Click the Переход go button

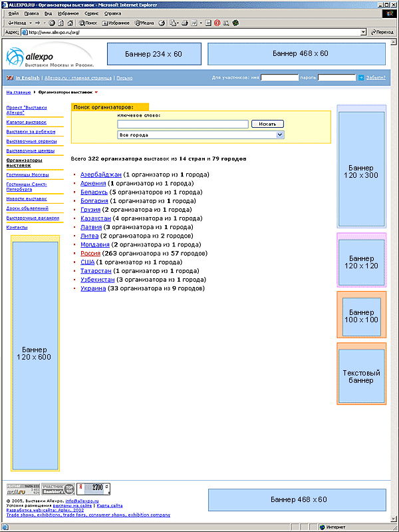[382, 32]
